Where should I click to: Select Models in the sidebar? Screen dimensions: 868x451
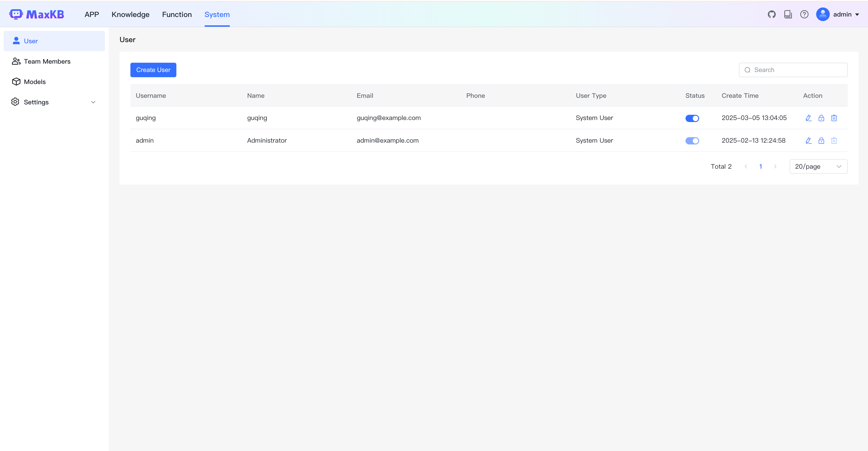pyautogui.click(x=54, y=82)
